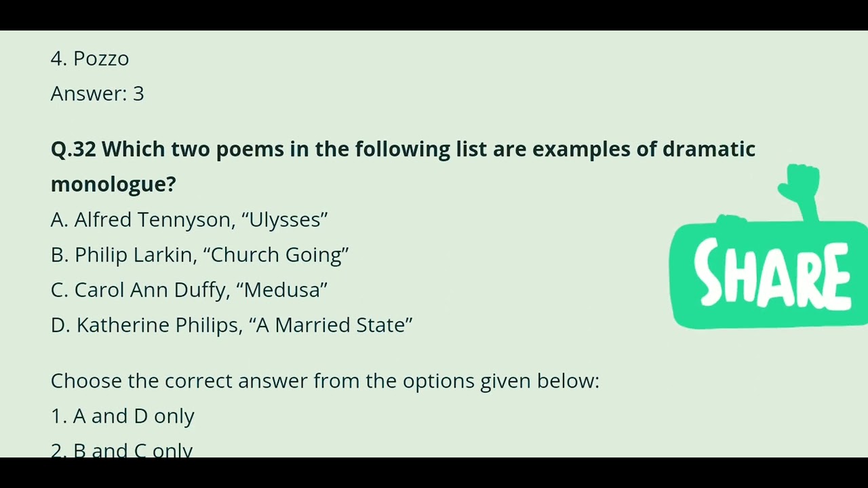
Task: Click the green SHARE sticker
Action: [x=770, y=274]
